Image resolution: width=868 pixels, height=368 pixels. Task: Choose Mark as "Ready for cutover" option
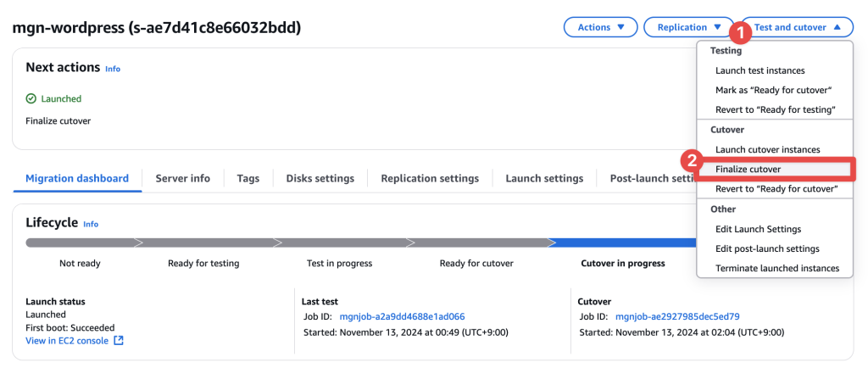(773, 90)
